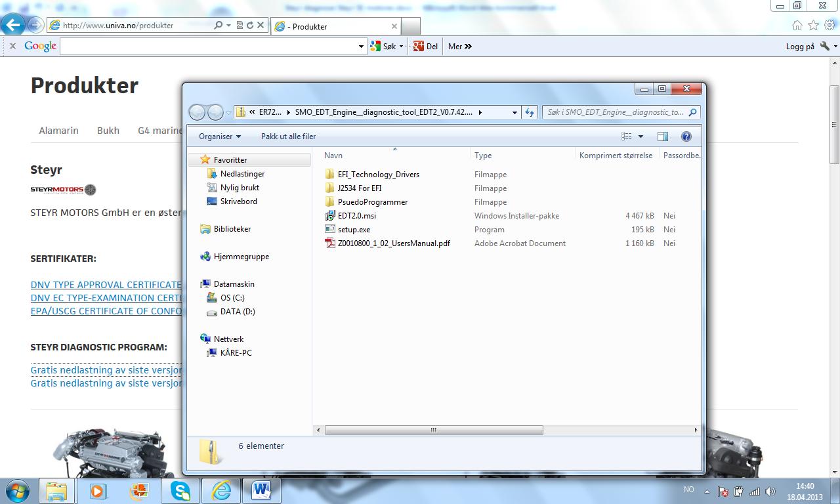This screenshot has width=840, height=504.
Task: Select the Produkter browser tab
Action: pos(335,26)
